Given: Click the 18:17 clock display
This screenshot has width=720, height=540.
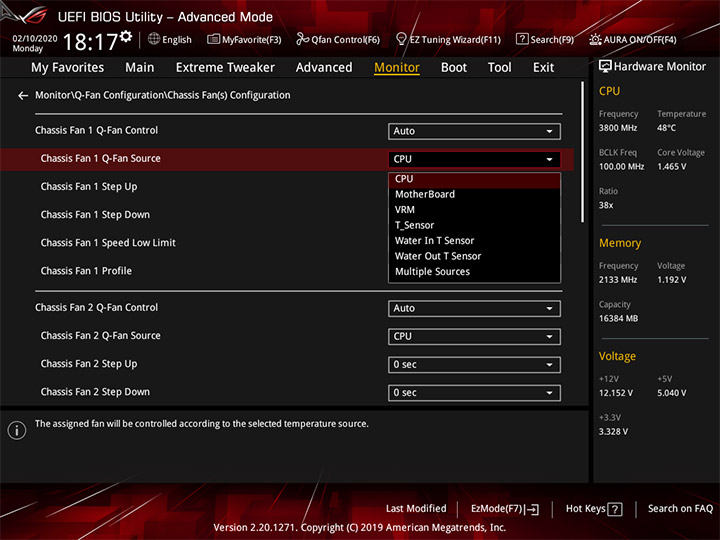Looking at the screenshot, I should [90, 42].
